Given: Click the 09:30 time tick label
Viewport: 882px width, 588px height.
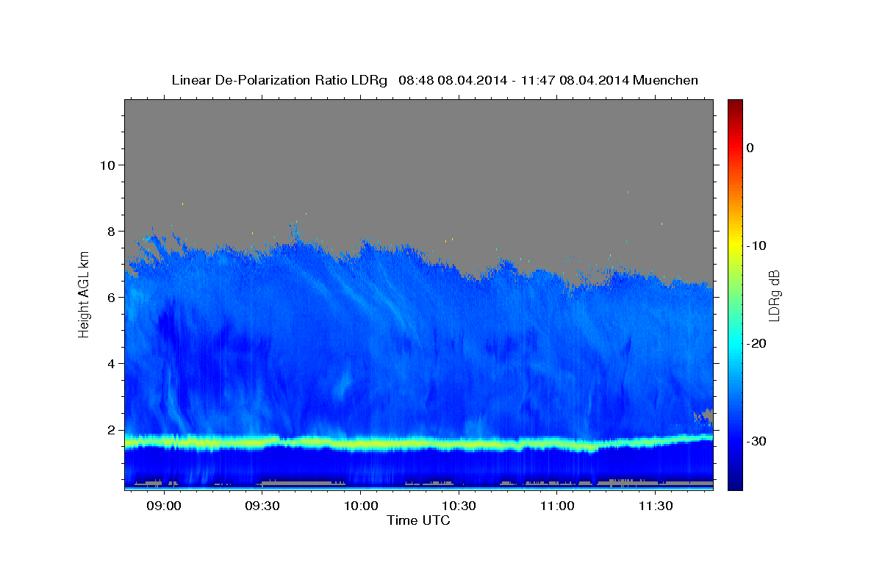Looking at the screenshot, I should [x=262, y=506].
